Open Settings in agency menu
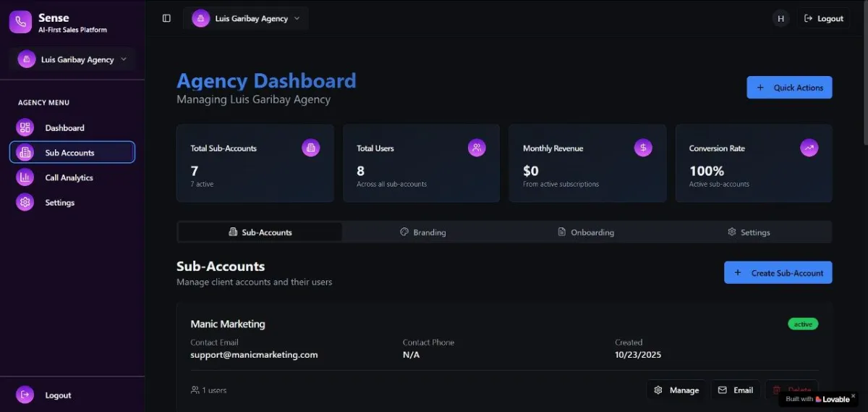The image size is (868, 412). coord(72,203)
